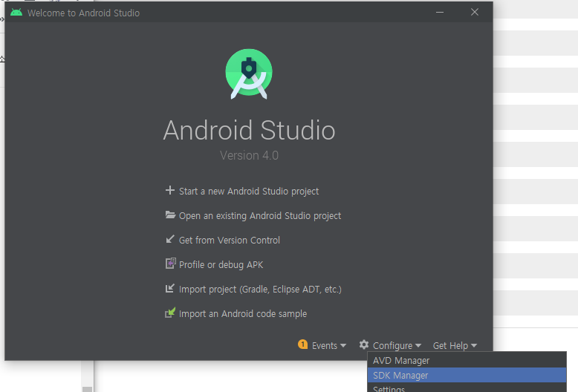
Task: Select SDK Manager from Configure menu
Action: (467, 375)
